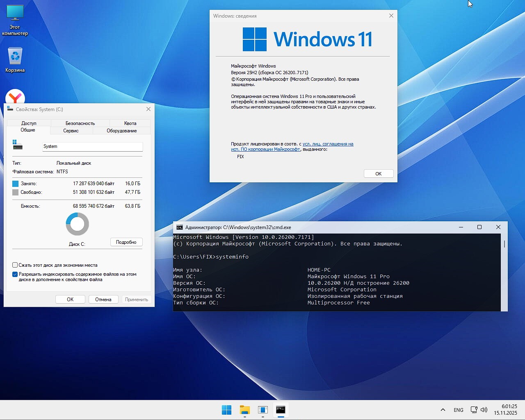Click the cmd window scrollbar

504,244
